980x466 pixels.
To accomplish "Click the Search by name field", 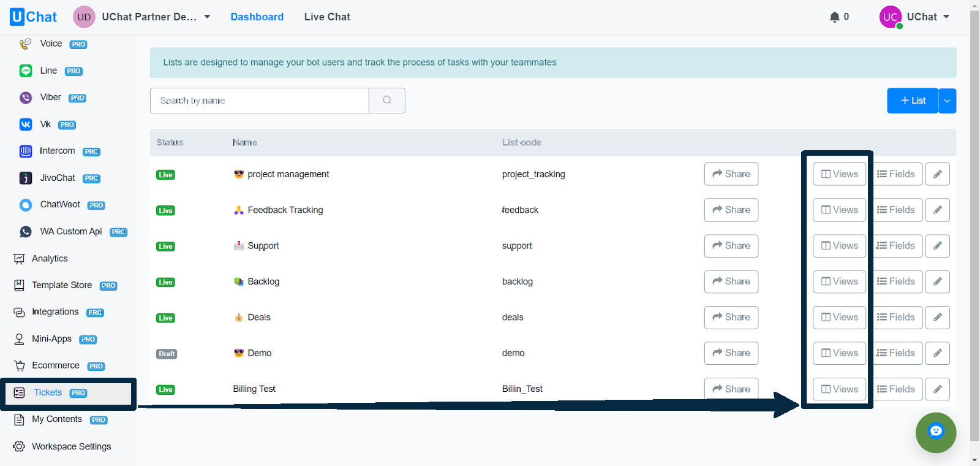I will [260, 101].
